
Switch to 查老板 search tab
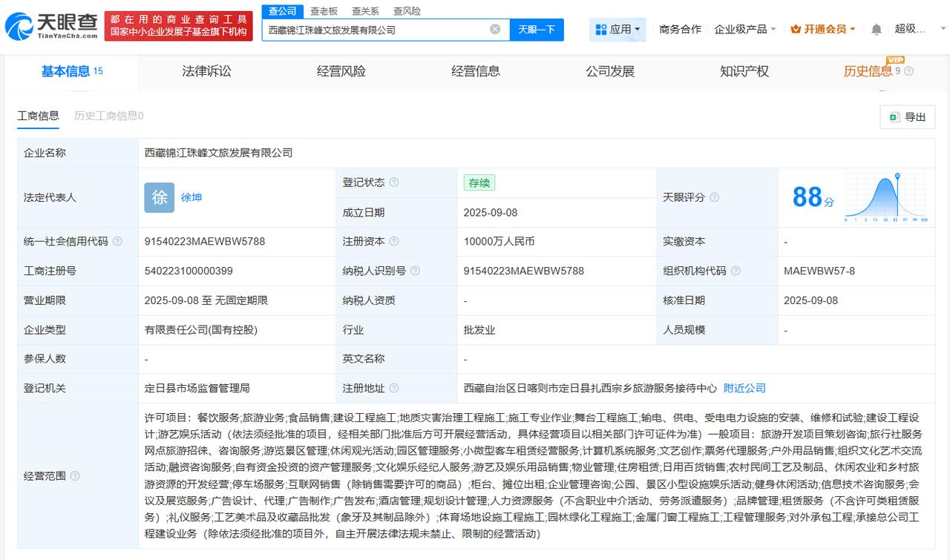point(324,11)
